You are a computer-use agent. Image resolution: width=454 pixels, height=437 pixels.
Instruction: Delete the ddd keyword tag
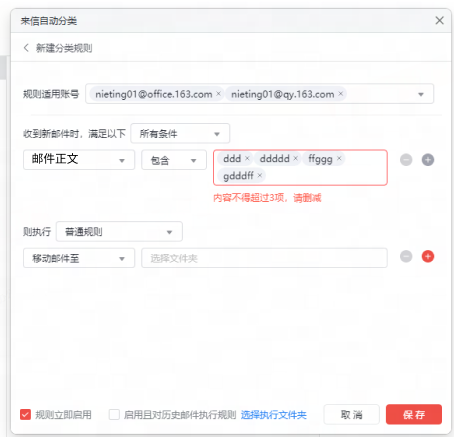247,158
